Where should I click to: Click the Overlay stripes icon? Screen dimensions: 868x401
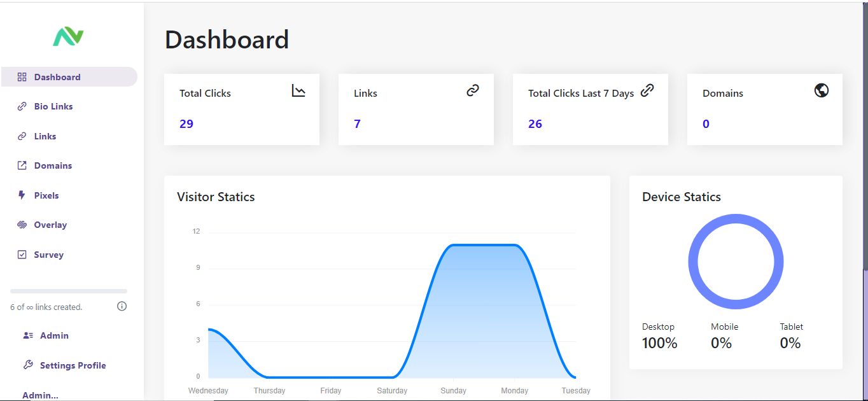22,225
